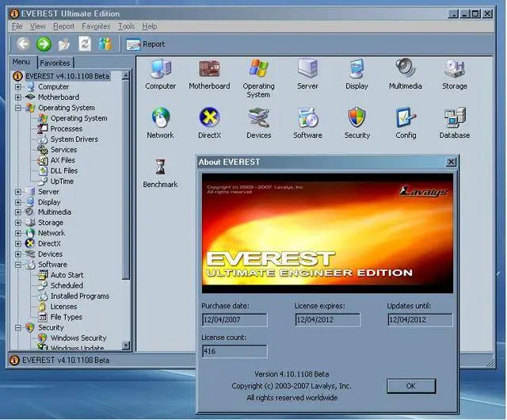Expand the Multimedia tree node
The width and height of the screenshot is (507, 420).
coord(18,212)
